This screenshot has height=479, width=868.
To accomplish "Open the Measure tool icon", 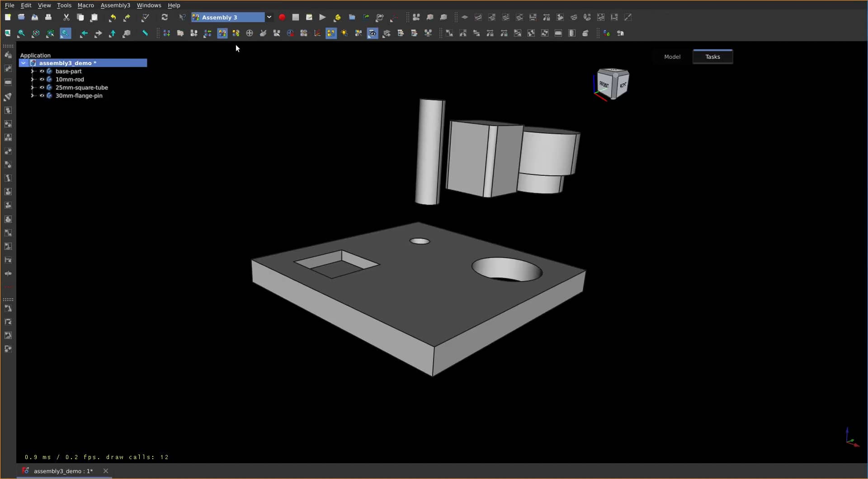I will 145,33.
